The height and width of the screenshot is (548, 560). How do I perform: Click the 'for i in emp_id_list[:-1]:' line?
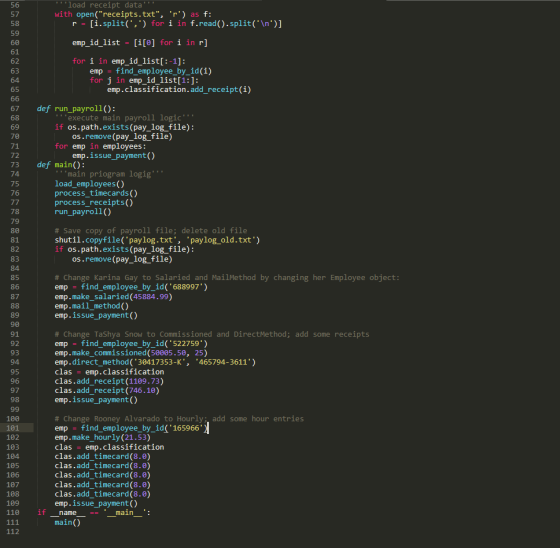129,61
